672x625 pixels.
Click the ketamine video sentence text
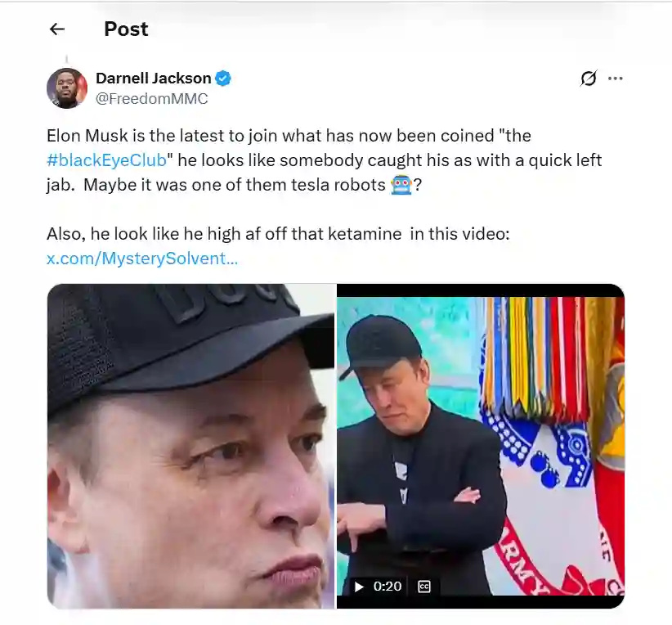[x=278, y=234]
